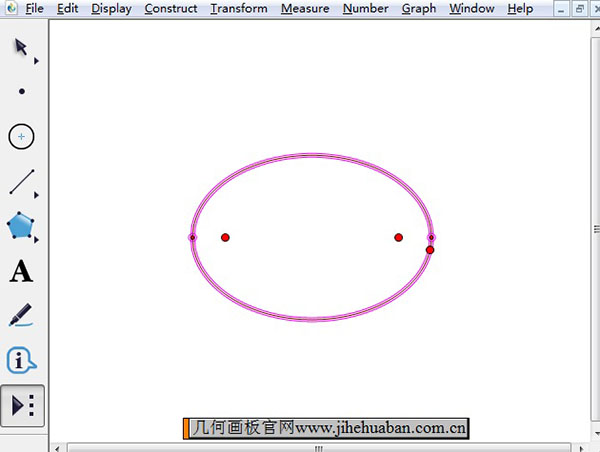Click the large red point on ellipse curve

point(430,250)
